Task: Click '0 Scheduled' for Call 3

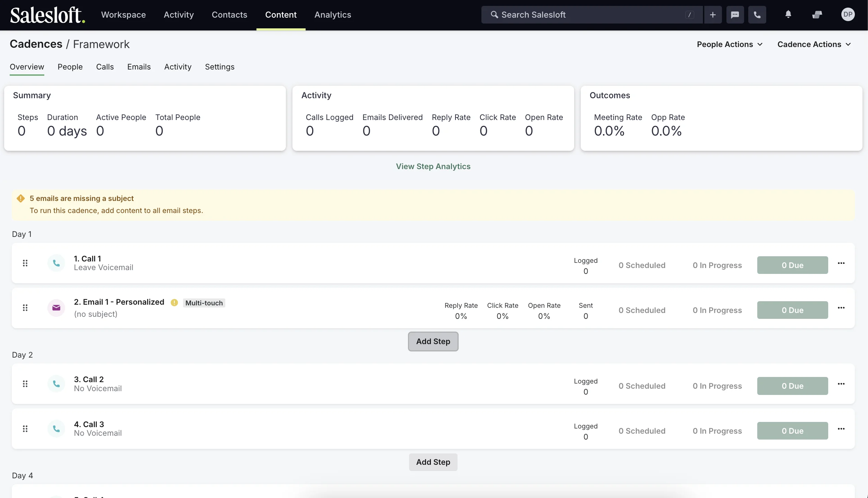Action: point(642,431)
